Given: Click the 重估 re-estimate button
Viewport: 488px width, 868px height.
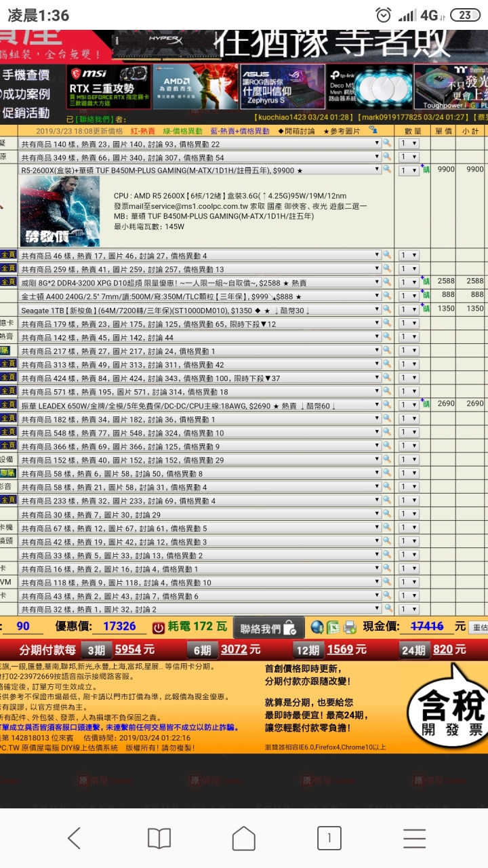Looking at the screenshot, I should click(x=479, y=628).
